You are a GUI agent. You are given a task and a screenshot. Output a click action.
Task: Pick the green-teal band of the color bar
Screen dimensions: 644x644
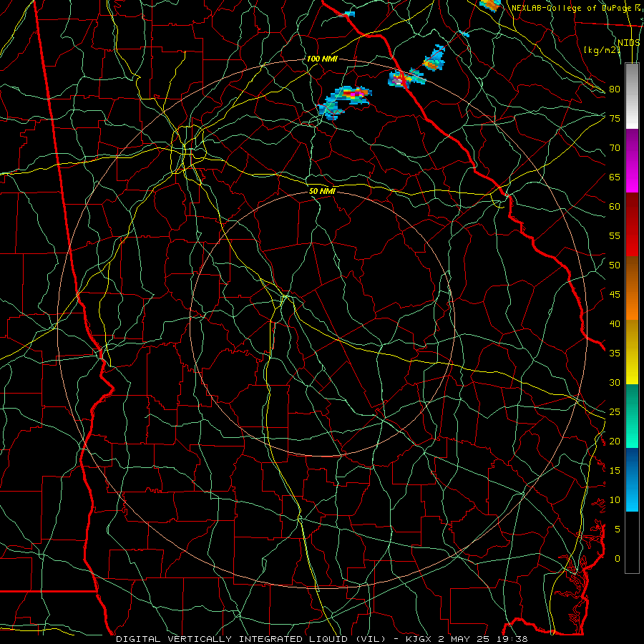coord(632,416)
